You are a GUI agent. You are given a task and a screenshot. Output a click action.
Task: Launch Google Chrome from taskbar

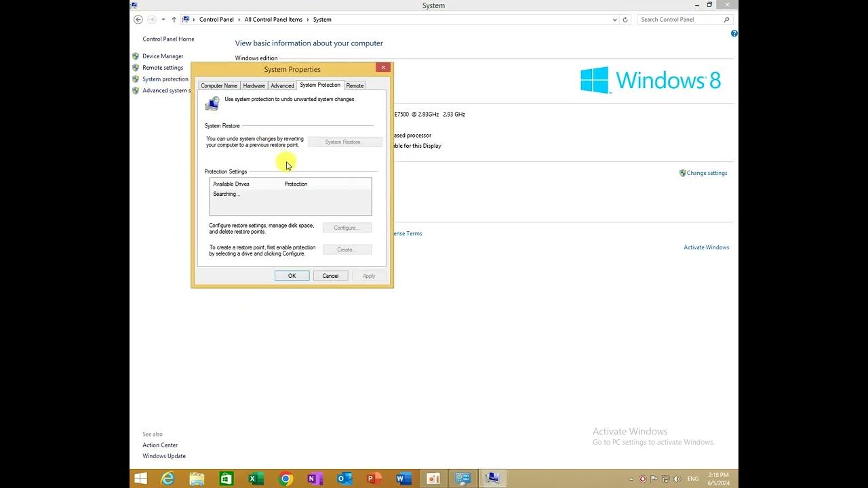(x=285, y=479)
